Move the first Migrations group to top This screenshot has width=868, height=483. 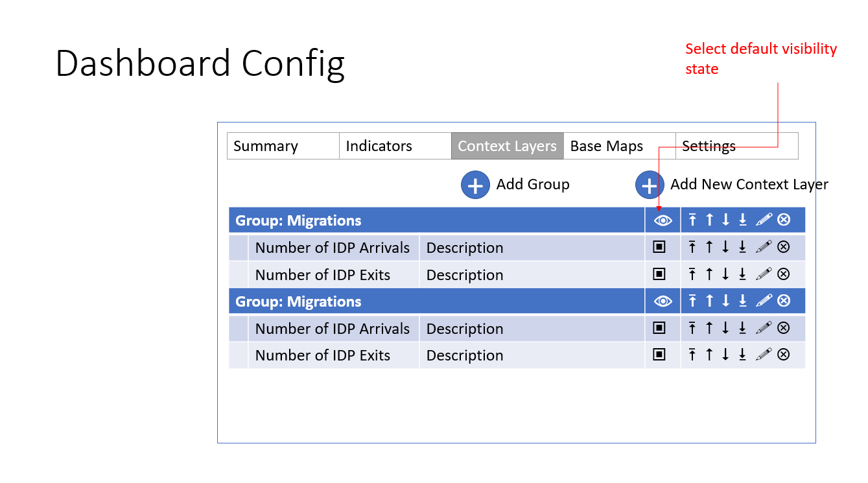(692, 220)
